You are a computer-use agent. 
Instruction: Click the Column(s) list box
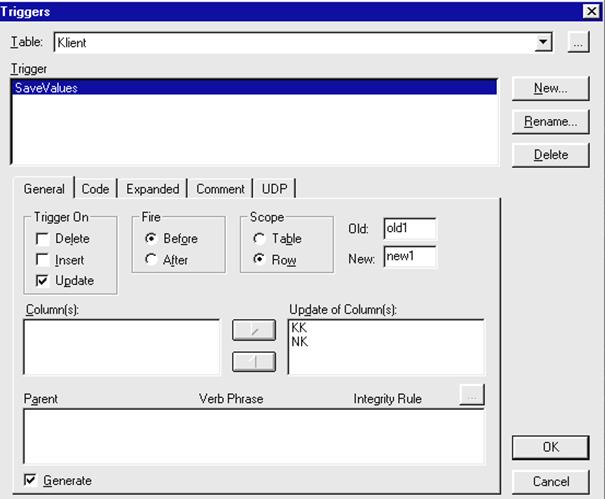tap(122, 347)
